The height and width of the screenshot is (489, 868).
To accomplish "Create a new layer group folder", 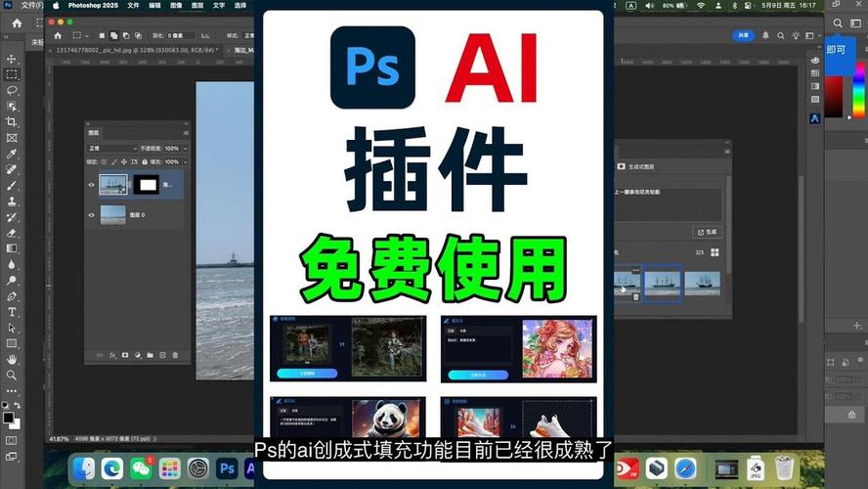I will 150,356.
